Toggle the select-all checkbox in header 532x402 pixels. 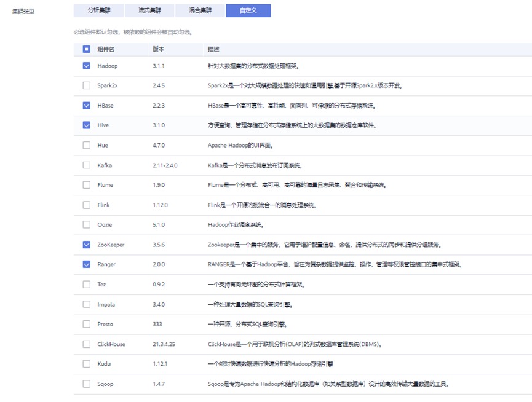[87, 49]
